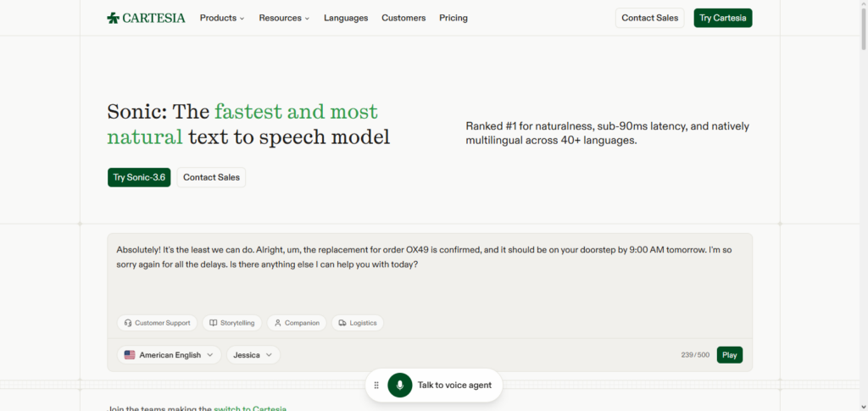The image size is (868, 411).
Task: Play the sample text audio
Action: 730,355
